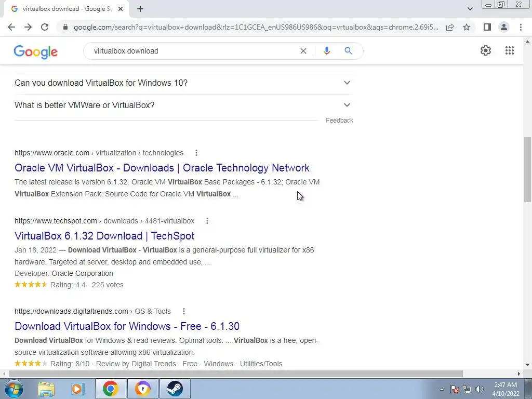Go forward in browser history
The width and height of the screenshot is (532, 399).
click(28, 27)
